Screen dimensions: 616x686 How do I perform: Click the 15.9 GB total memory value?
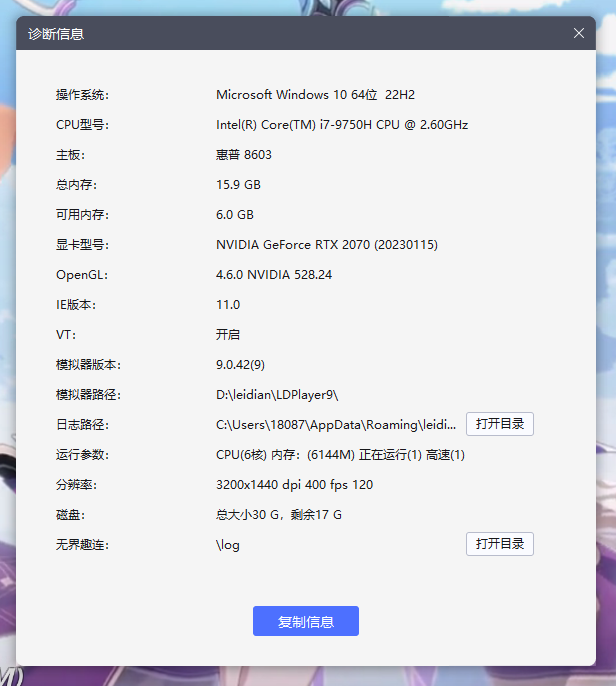click(x=238, y=185)
